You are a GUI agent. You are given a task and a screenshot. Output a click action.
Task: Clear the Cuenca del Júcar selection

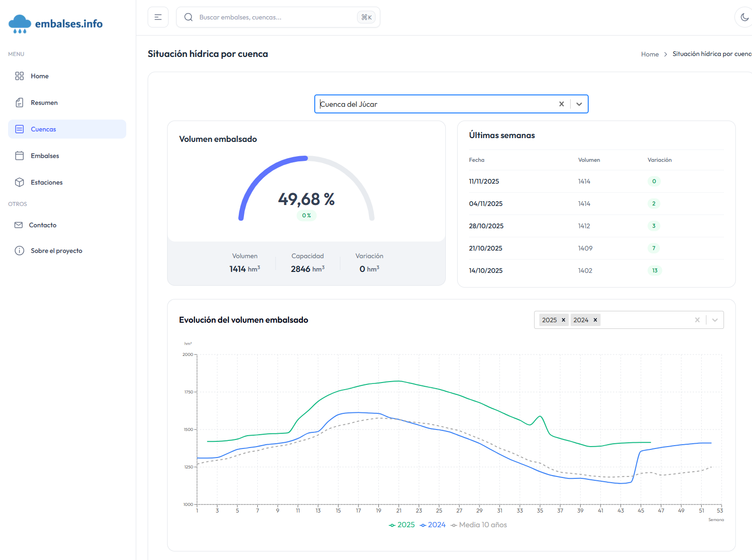pyautogui.click(x=561, y=104)
